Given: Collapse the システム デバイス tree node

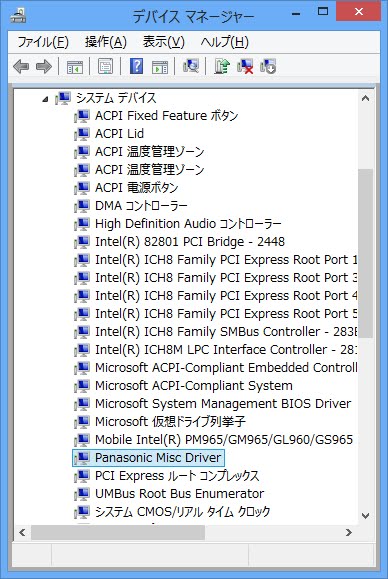Looking at the screenshot, I should click(45, 99).
